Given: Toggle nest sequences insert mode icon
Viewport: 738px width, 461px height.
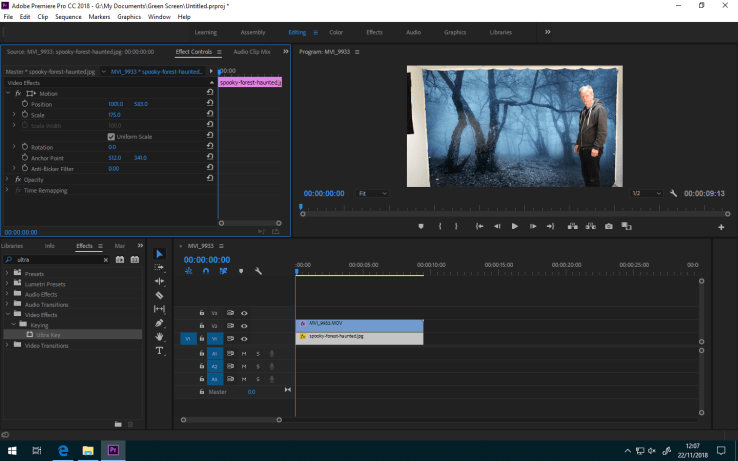Looking at the screenshot, I should point(188,271).
